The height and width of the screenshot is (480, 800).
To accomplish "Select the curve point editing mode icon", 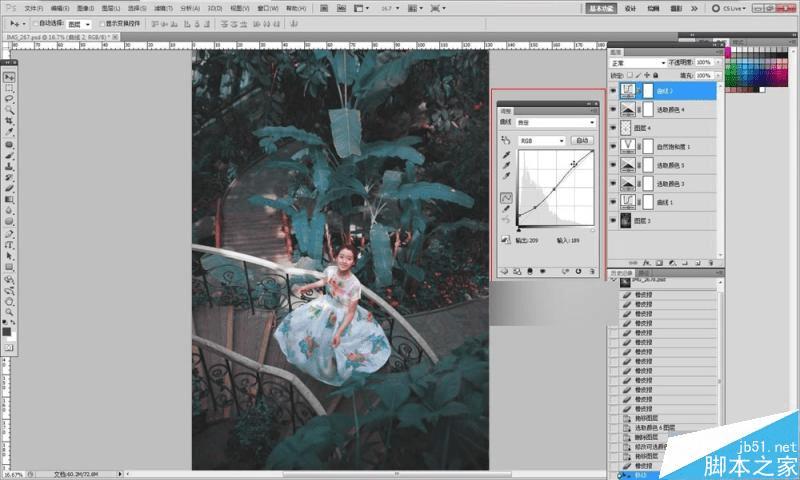I will pyautogui.click(x=506, y=196).
